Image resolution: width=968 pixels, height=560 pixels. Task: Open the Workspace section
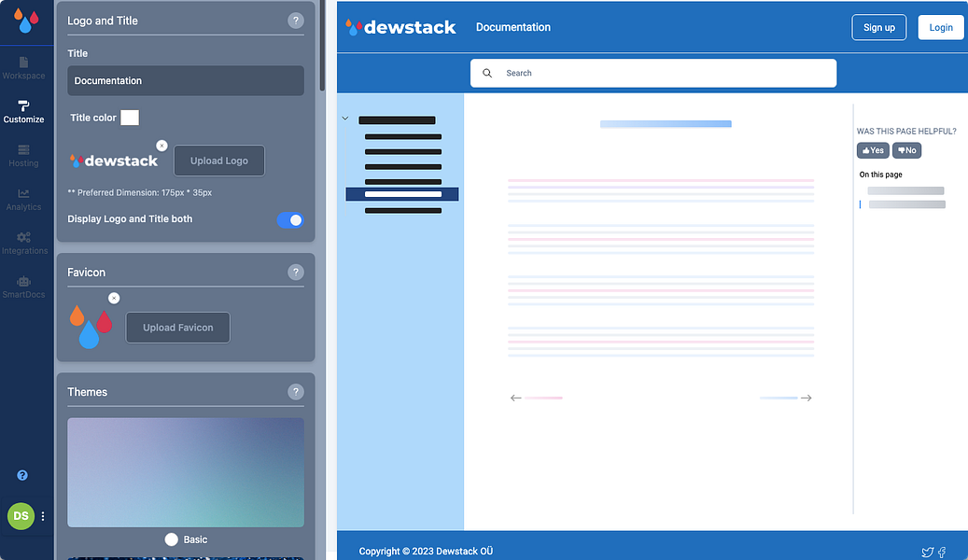click(x=23, y=68)
